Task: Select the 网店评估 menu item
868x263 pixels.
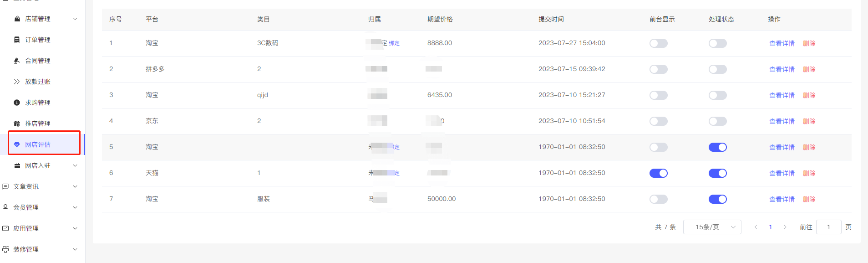Action: click(x=38, y=144)
